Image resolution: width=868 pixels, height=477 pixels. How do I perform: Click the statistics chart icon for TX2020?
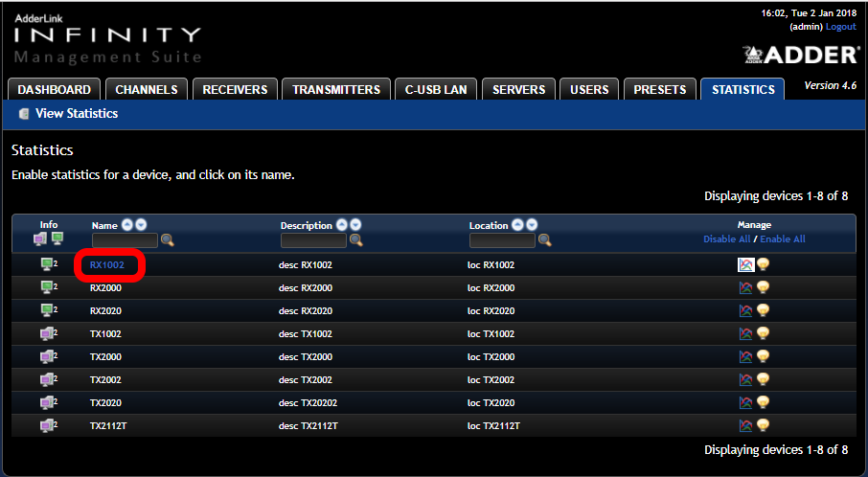point(745,402)
